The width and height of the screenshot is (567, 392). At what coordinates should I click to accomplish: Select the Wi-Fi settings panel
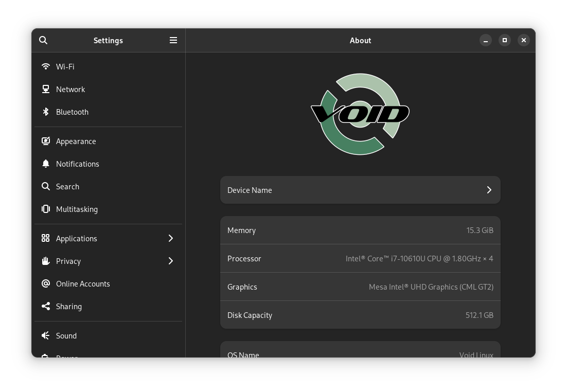point(109,66)
